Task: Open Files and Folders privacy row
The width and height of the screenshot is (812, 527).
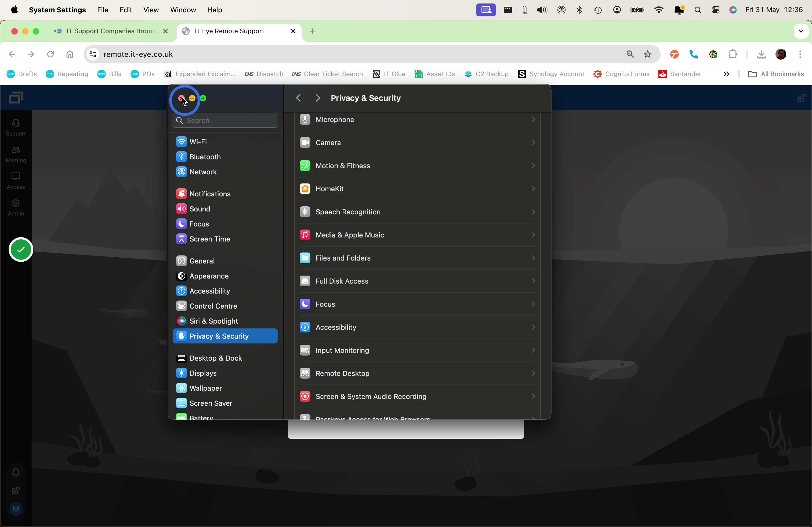Action: (x=417, y=258)
